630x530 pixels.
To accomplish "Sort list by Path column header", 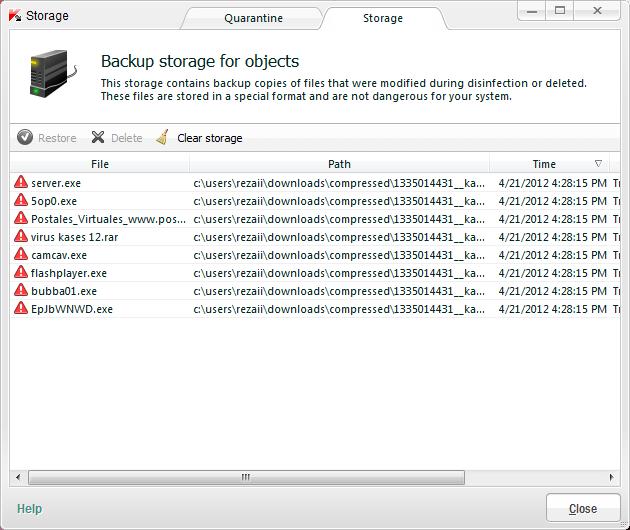I will tap(339, 164).
